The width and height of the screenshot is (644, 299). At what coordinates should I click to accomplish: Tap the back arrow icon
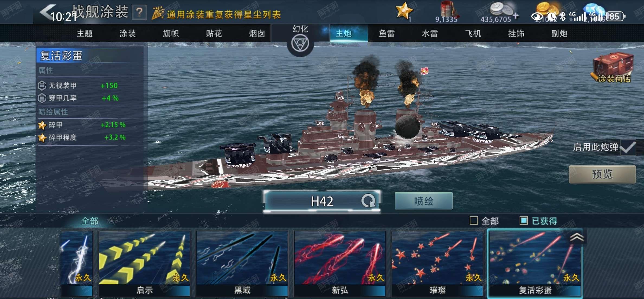pos(47,12)
